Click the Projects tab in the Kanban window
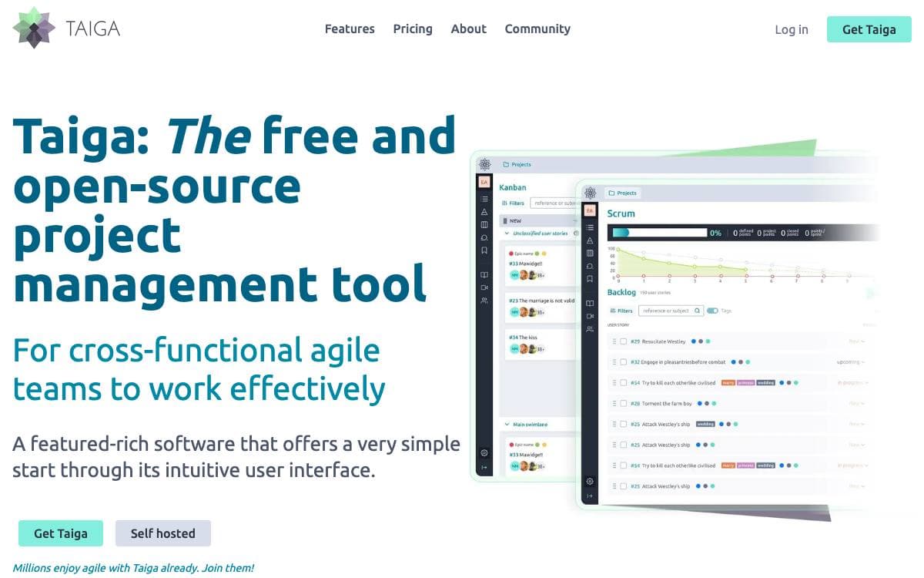This screenshot has height=578, width=924. tap(517, 164)
